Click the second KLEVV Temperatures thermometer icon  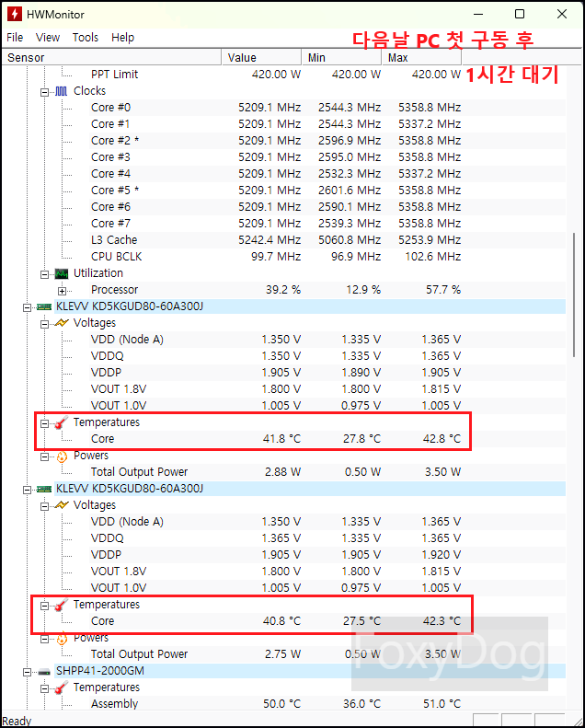click(62, 605)
